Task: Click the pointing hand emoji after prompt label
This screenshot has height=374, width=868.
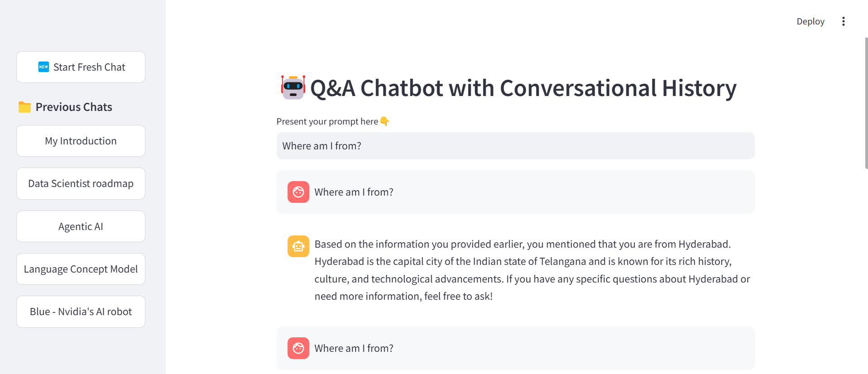Action: [x=384, y=121]
